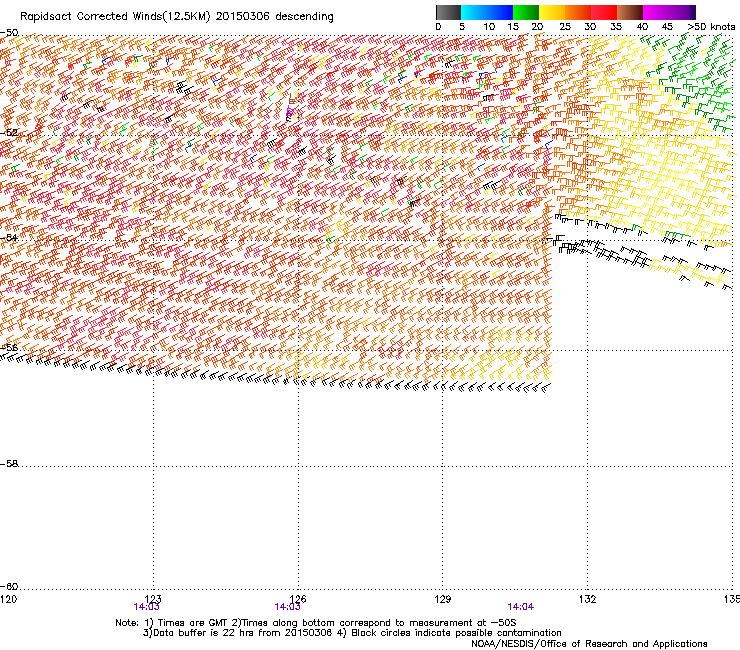Click the purple 45-50 knots legend swatch

point(682,12)
